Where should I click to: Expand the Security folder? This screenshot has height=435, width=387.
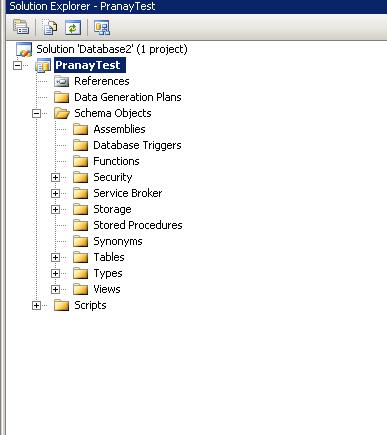[56, 177]
